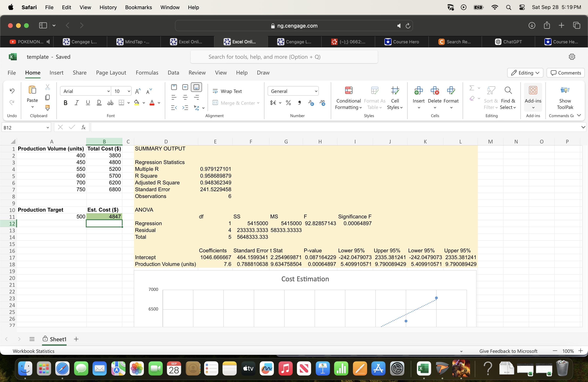The image size is (588, 382).
Task: Click the Format Painter brush icon
Action: tap(47, 108)
